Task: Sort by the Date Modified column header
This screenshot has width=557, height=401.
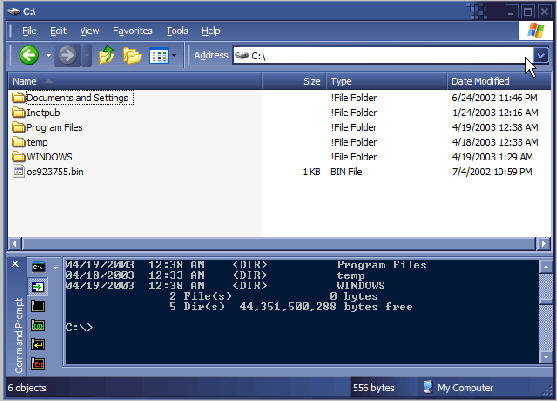Action: [499, 81]
